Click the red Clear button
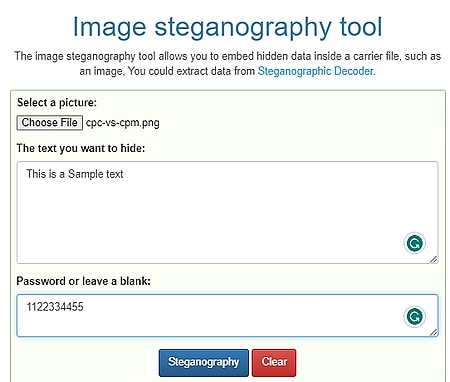450x382 pixels. tap(274, 363)
